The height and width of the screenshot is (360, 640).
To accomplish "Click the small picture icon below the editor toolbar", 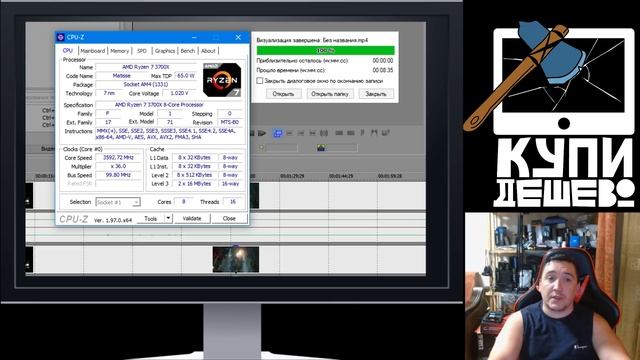I will point(321,147).
